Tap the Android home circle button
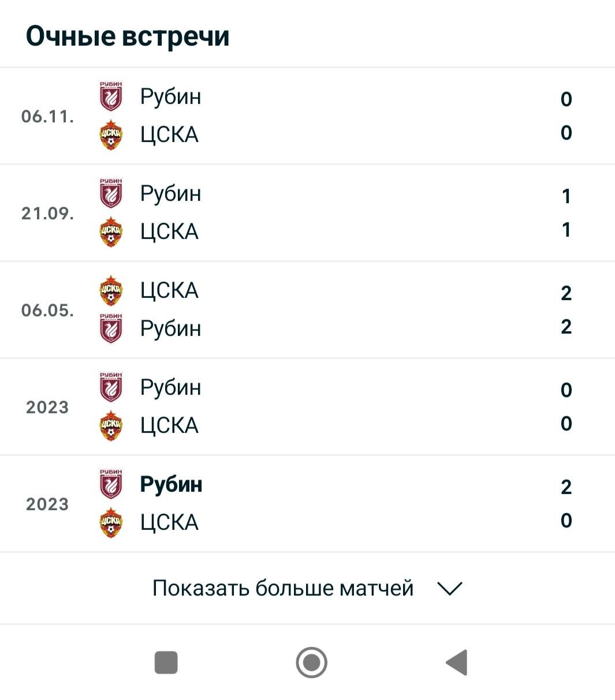The width and height of the screenshot is (615, 700). pyautogui.click(x=311, y=662)
